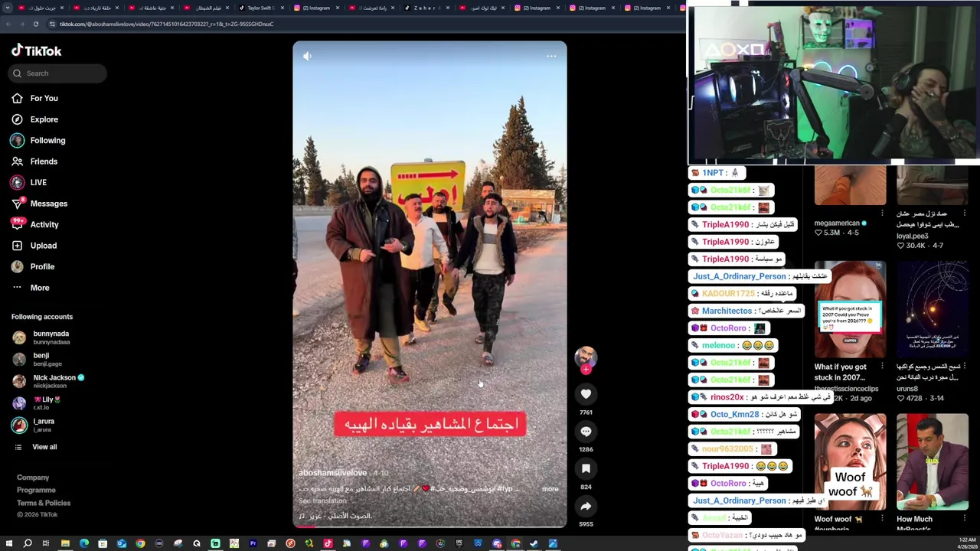The image size is (980, 551).
Task: Close the Taylor Swift browser tab
Action: click(282, 8)
